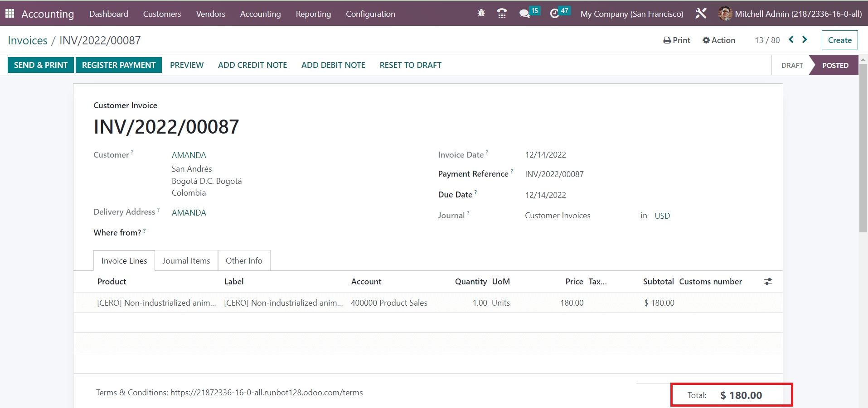This screenshot has height=408, width=868.
Task: Go to previous invoice record arrow
Action: tap(791, 40)
